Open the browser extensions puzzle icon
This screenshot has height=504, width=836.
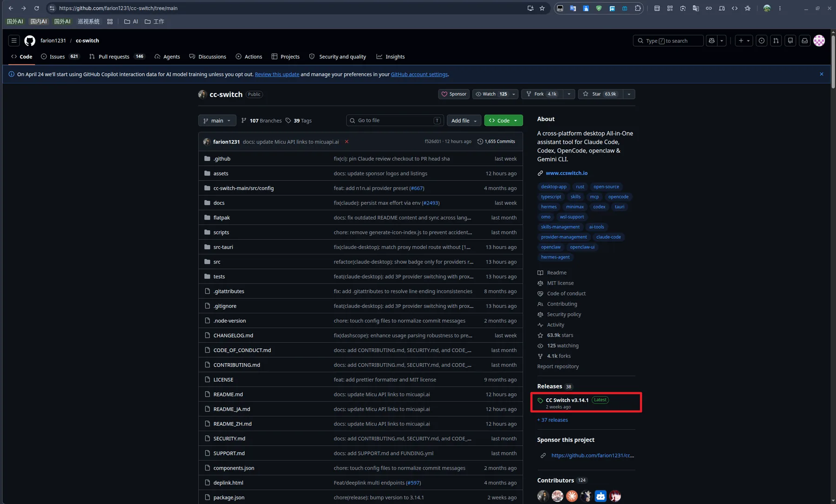[638, 8]
